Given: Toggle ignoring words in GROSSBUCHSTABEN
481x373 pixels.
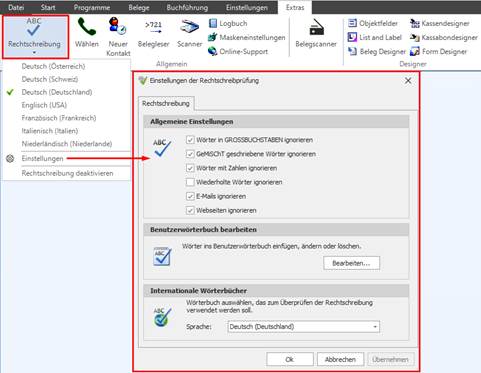Looking at the screenshot, I should (190, 140).
